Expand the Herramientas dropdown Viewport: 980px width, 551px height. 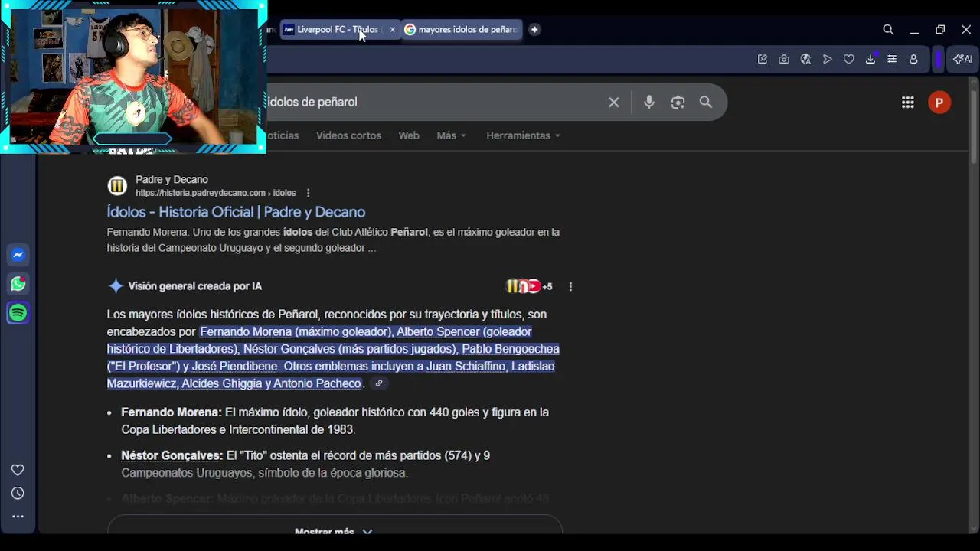click(x=523, y=135)
